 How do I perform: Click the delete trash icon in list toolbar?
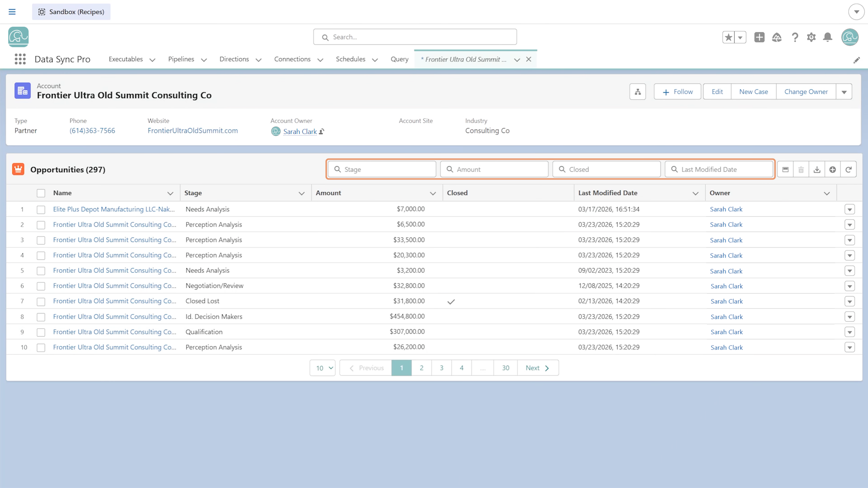801,169
